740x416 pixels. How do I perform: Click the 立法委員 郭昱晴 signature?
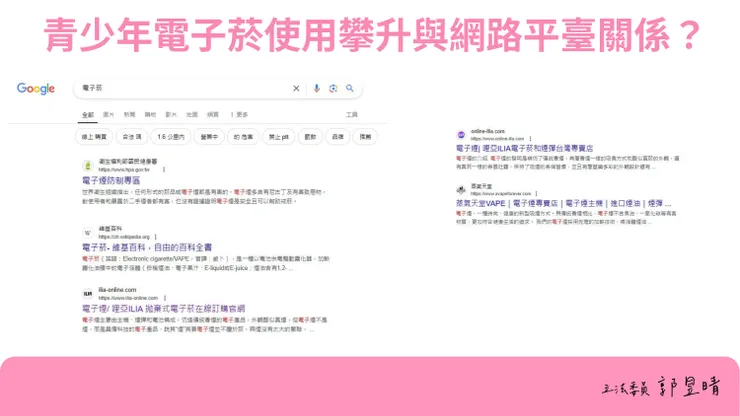pyautogui.click(x=661, y=387)
